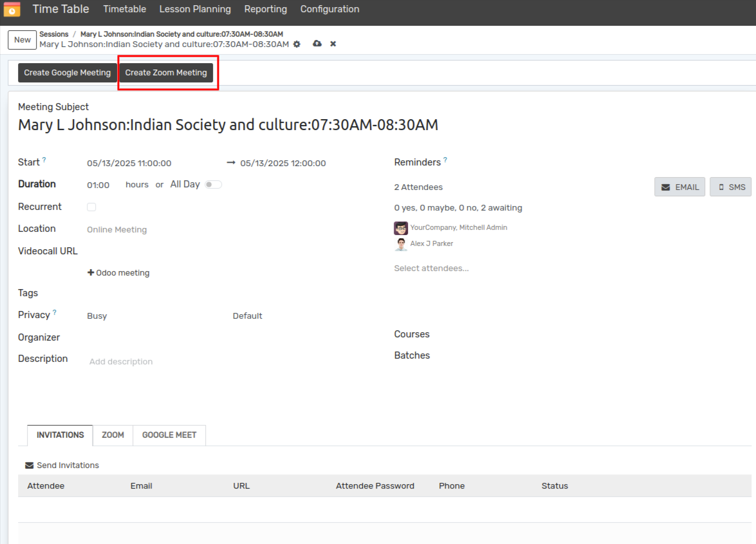Open the Reminders help question mark
The height and width of the screenshot is (544, 756).
point(445,160)
